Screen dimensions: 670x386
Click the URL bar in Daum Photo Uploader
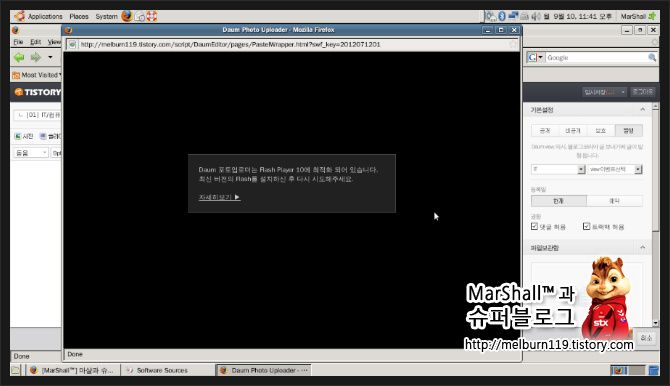(x=294, y=44)
